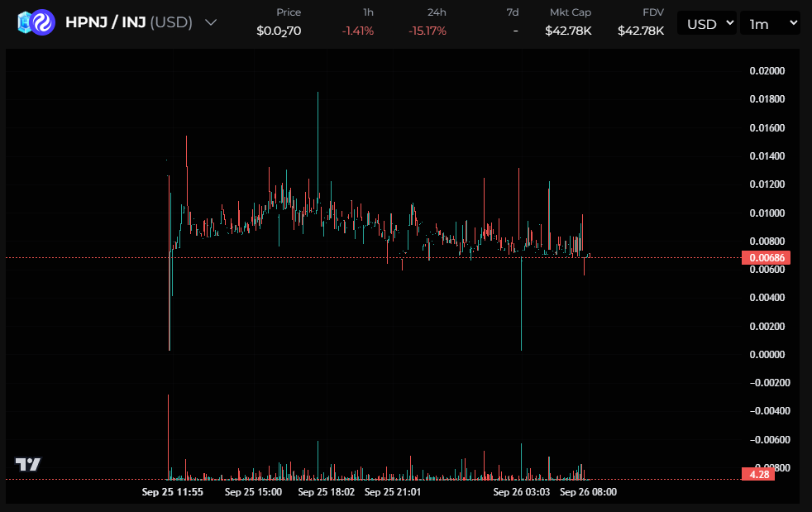The height and width of the screenshot is (512, 812).
Task: Click the FDV value $42.78K
Action: [640, 31]
